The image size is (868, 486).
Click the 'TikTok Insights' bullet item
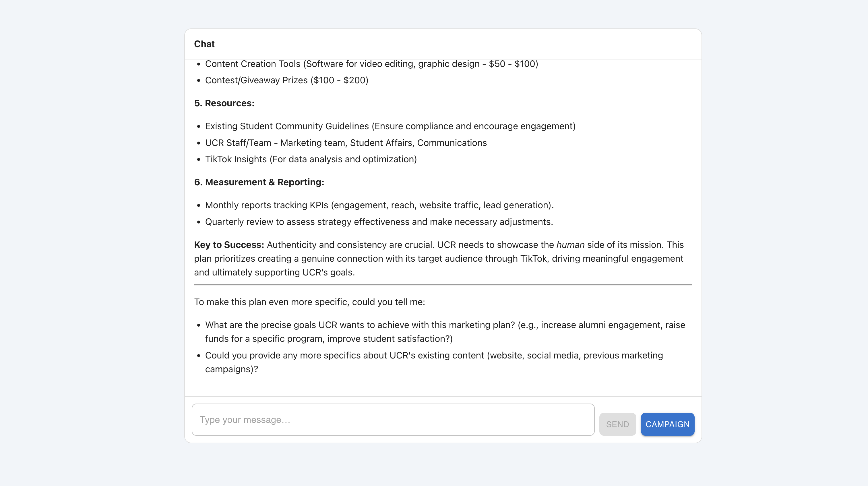311,159
